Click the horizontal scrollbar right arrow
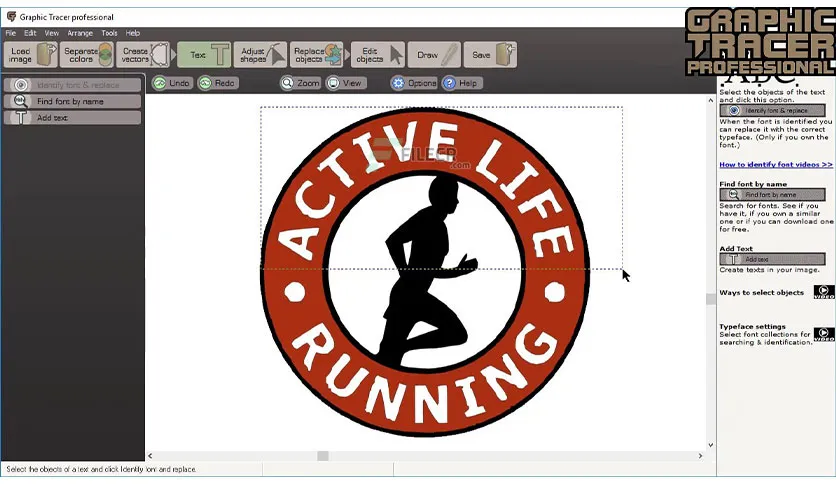 tap(700, 456)
